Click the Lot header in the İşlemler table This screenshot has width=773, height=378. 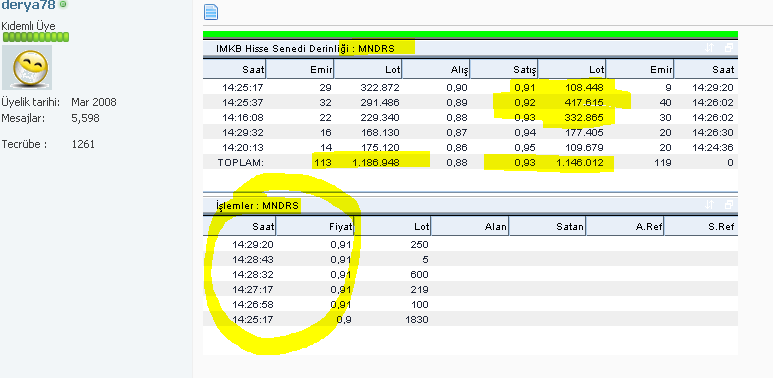click(392, 227)
